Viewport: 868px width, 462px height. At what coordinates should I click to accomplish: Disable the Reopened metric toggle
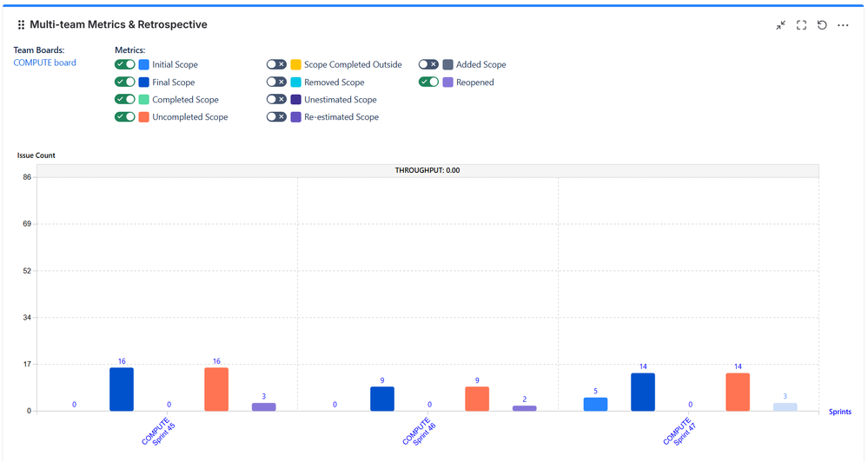click(x=428, y=82)
